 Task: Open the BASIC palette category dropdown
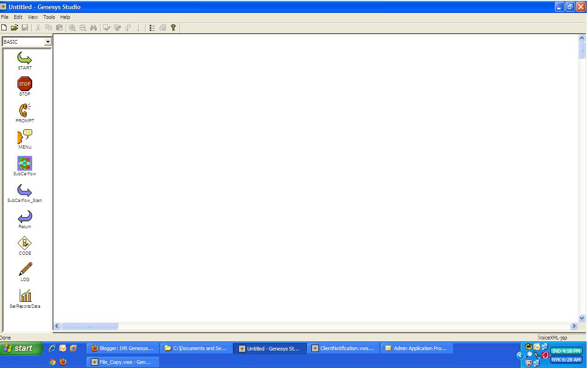click(x=48, y=41)
